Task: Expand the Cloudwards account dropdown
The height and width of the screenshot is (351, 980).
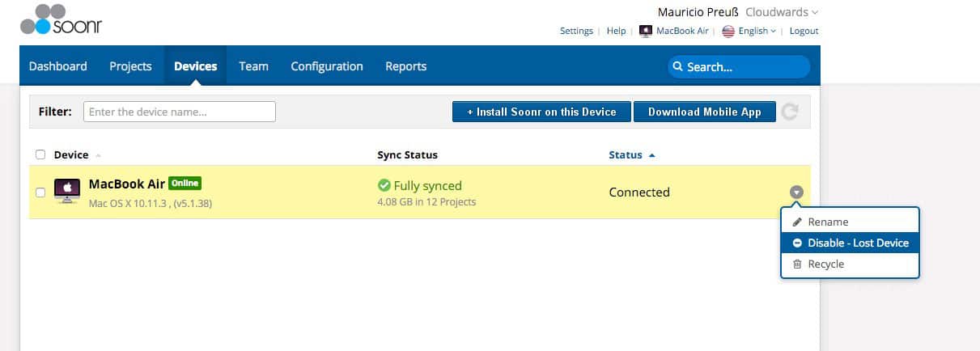Action: click(782, 12)
